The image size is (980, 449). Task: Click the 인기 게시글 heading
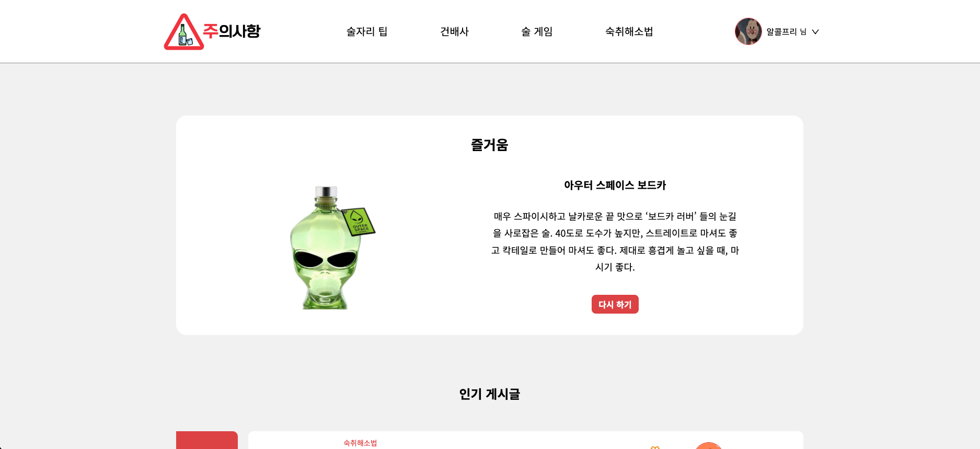tap(490, 394)
